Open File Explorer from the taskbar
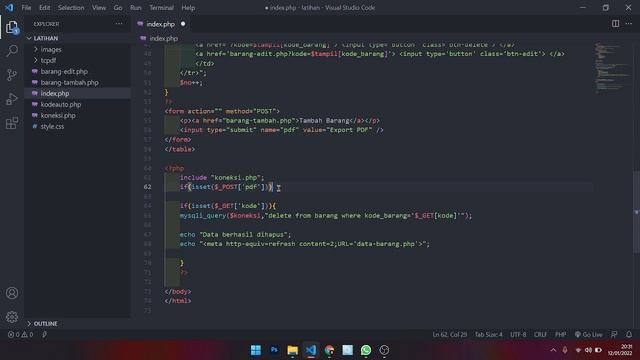 [x=293, y=350]
